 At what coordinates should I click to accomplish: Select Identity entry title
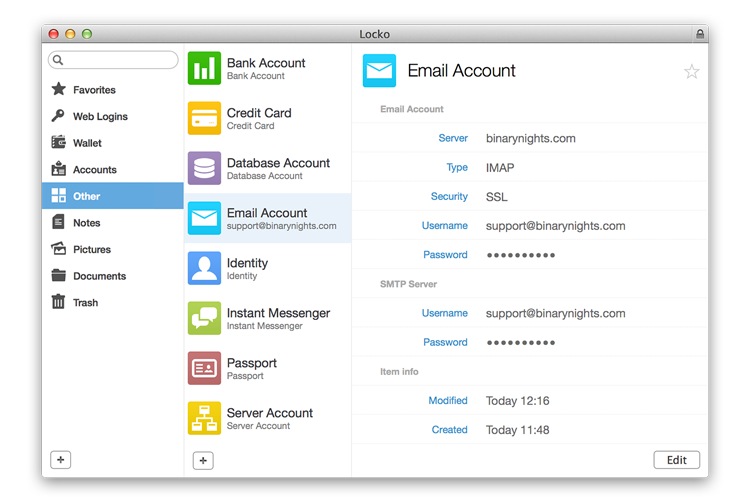click(247, 263)
